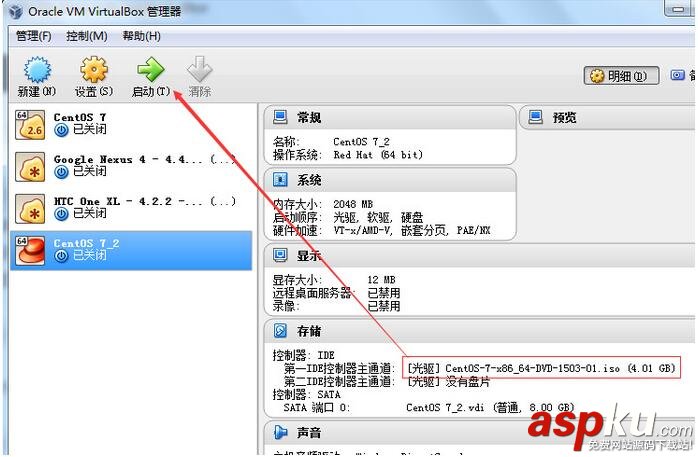The image size is (698, 457).
Task: Click the 12 MB video memory value
Action: point(381,280)
